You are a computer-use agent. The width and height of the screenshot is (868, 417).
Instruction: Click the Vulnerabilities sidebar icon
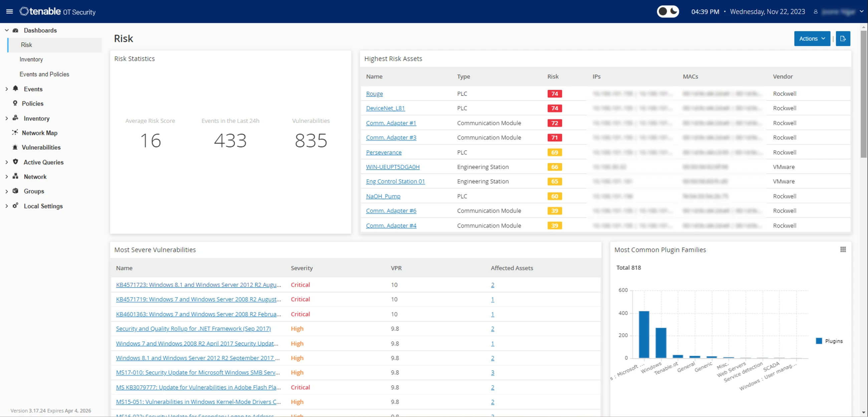click(15, 147)
